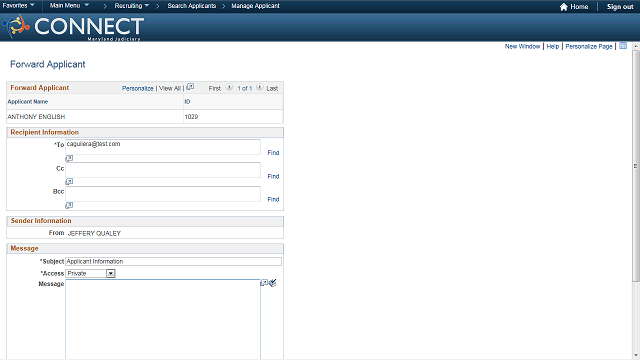Click Find next to the To field
The height and width of the screenshot is (360, 640).
tap(273, 153)
